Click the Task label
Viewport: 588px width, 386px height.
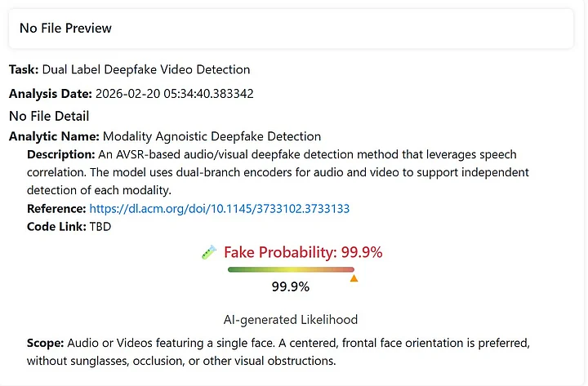[x=24, y=69]
